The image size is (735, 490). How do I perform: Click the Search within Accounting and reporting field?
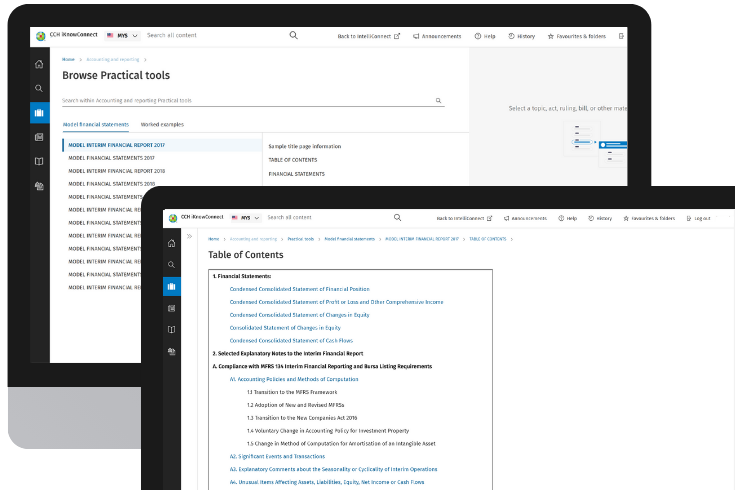click(245, 101)
